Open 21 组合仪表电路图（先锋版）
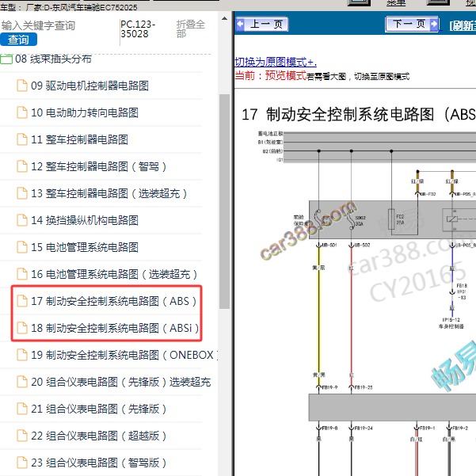This screenshot has width=476, height=476. 99,409
